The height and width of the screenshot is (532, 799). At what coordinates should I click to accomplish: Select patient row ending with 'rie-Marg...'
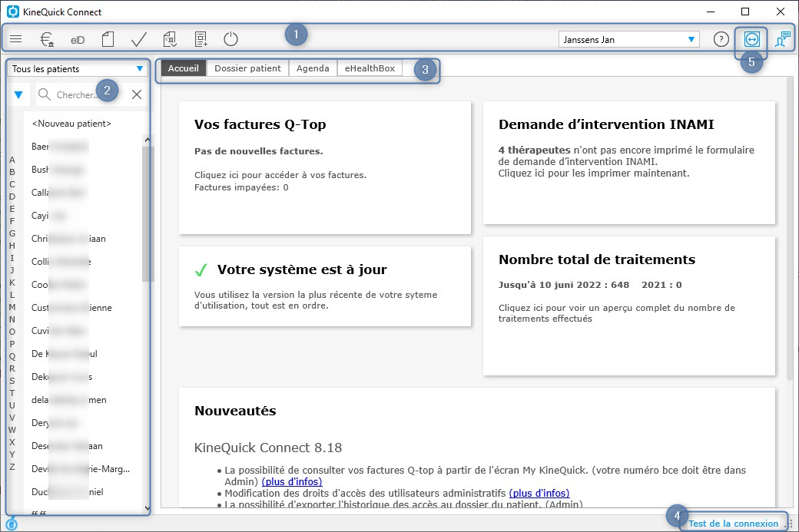(83, 469)
